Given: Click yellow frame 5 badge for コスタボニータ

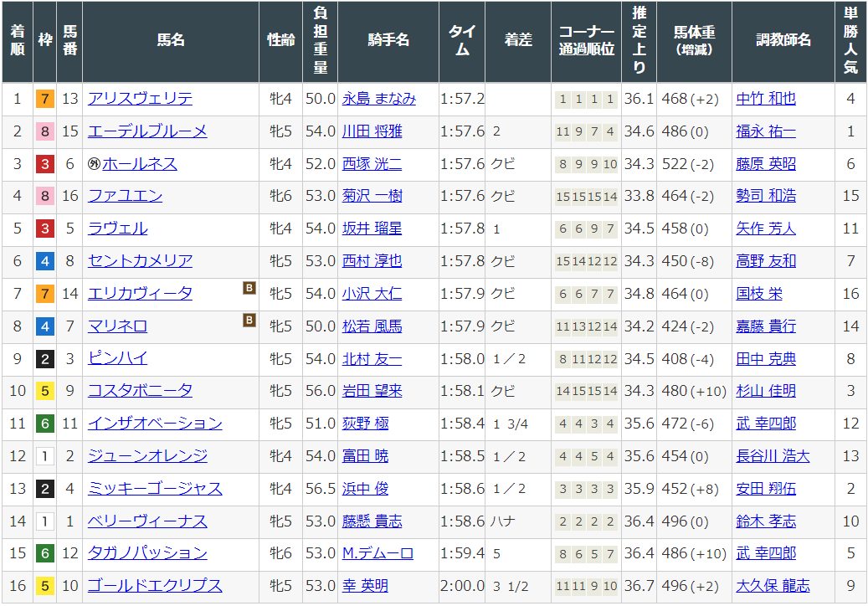Looking at the screenshot, I should pos(45,391).
